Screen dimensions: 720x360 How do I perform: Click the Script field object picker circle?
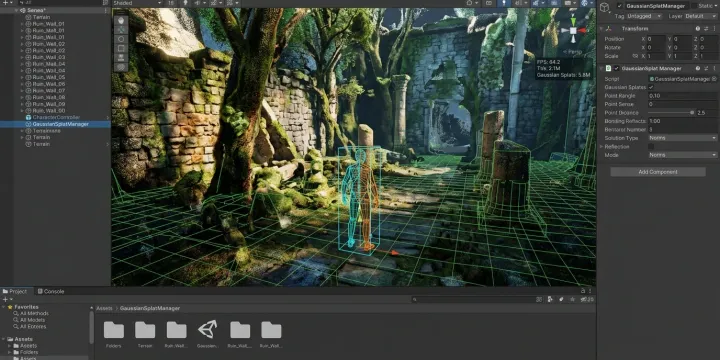tap(714, 79)
